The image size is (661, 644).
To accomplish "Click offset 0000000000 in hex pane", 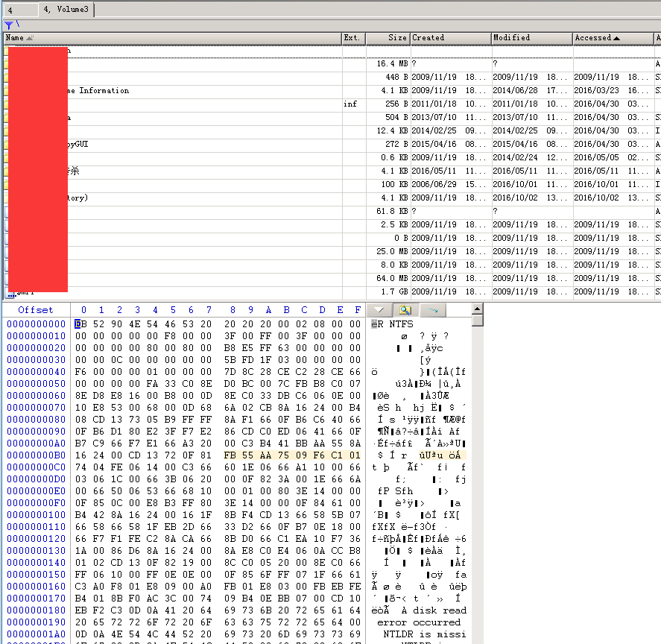I will pos(36,324).
